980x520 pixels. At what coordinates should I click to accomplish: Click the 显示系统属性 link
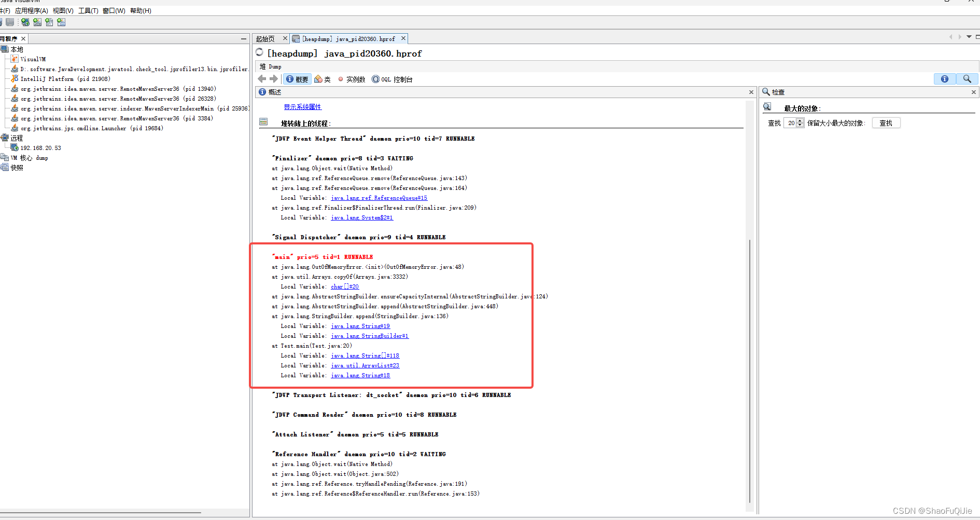click(x=303, y=107)
